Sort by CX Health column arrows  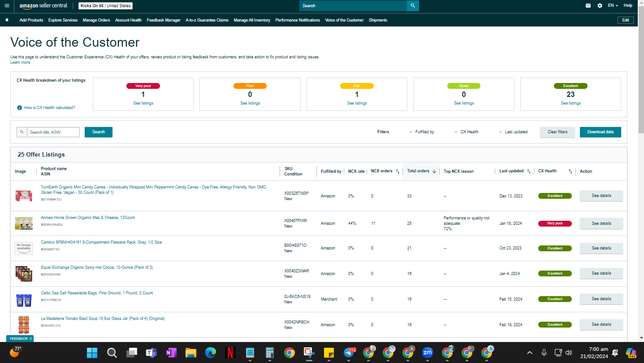pyautogui.click(x=571, y=171)
